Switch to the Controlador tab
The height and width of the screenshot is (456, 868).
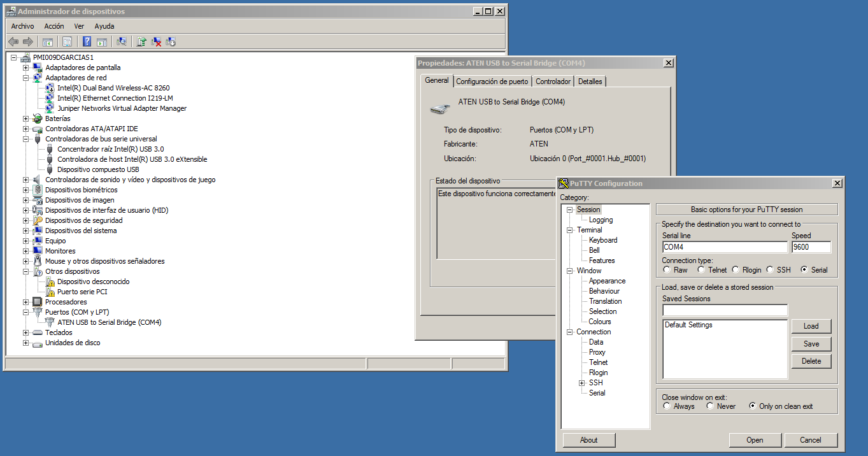[553, 81]
